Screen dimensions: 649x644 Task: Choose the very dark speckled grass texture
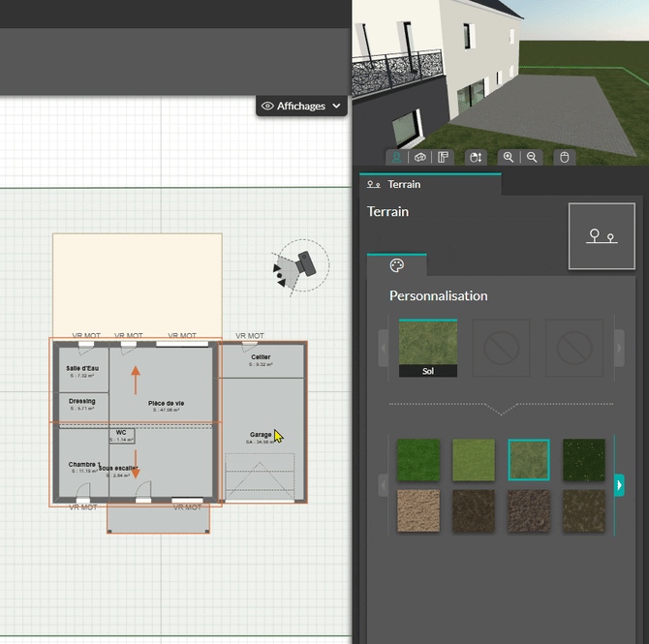583,460
